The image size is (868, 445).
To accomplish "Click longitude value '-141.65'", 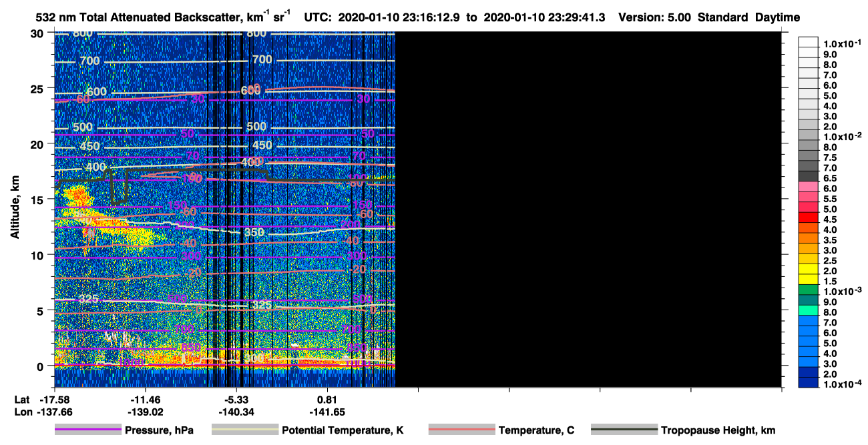I will pos(327,412).
